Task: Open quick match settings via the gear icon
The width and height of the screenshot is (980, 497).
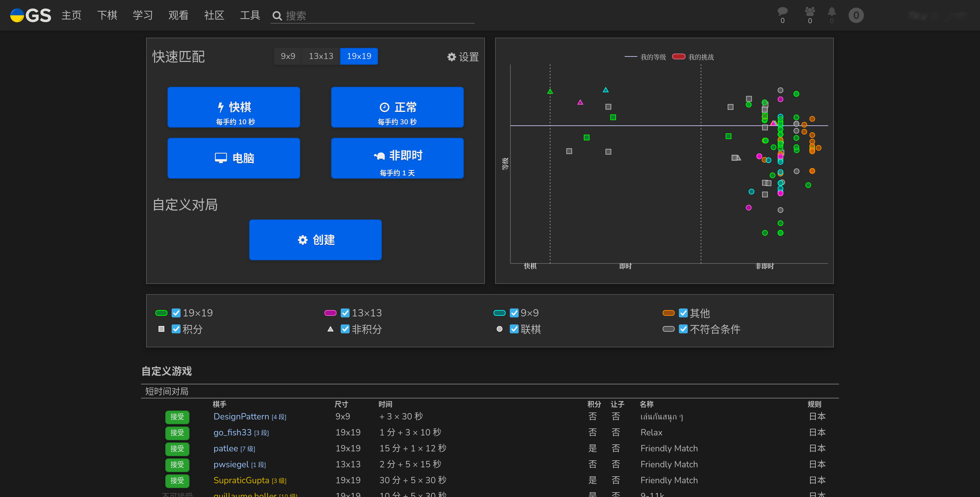Action: (x=451, y=57)
